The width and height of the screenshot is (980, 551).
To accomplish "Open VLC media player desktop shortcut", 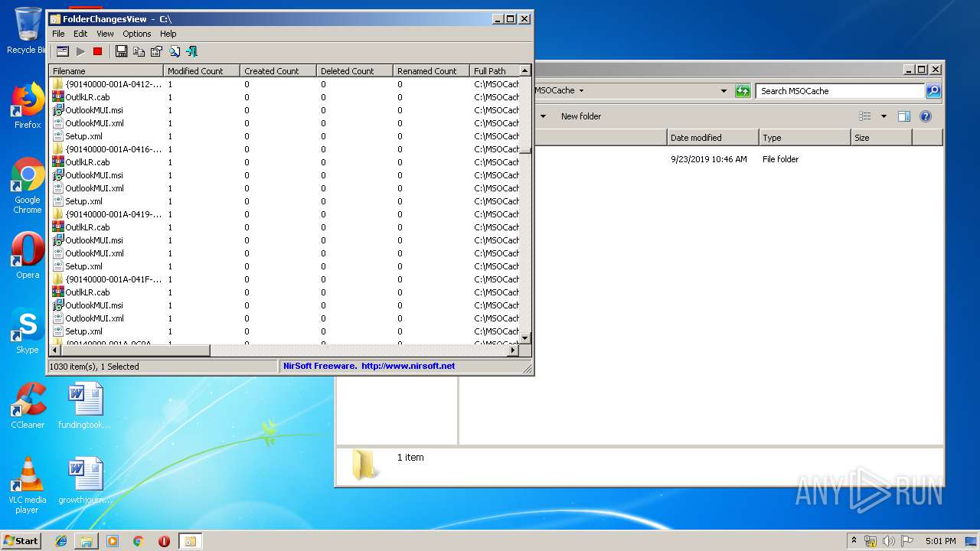I will [28, 486].
